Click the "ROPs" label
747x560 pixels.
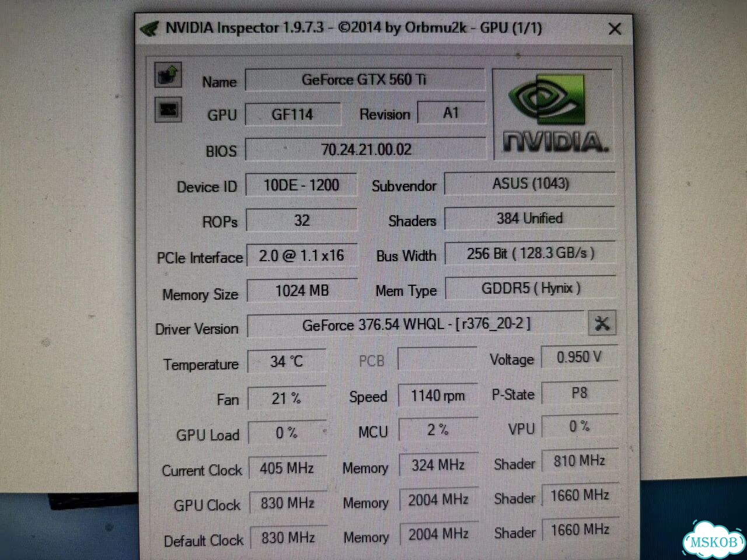220,222
